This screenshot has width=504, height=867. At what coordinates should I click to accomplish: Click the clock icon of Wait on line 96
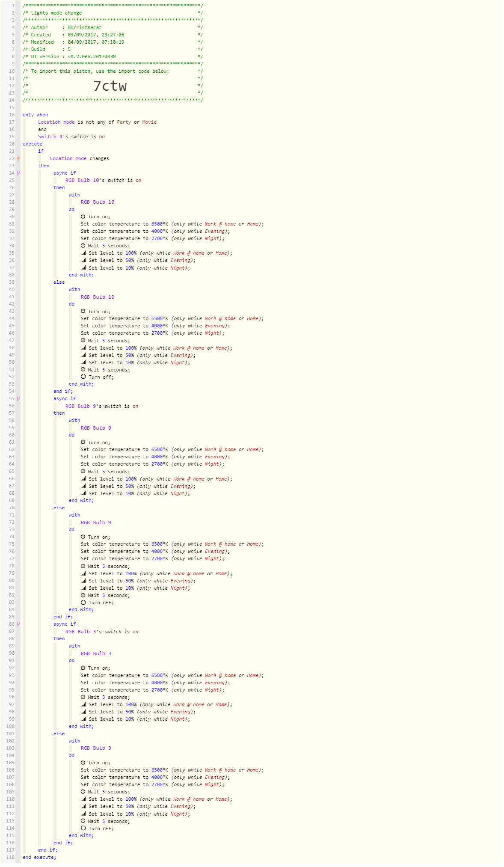pyautogui.click(x=83, y=697)
